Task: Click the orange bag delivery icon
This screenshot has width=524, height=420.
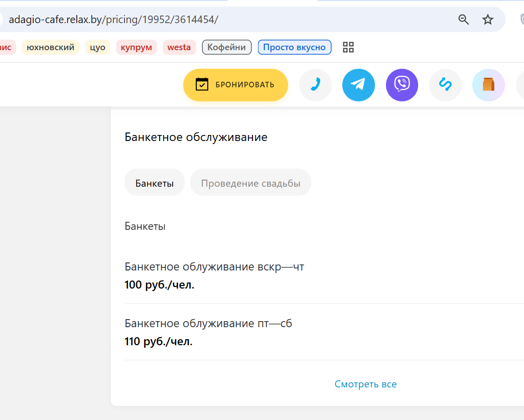Action: coord(488,85)
